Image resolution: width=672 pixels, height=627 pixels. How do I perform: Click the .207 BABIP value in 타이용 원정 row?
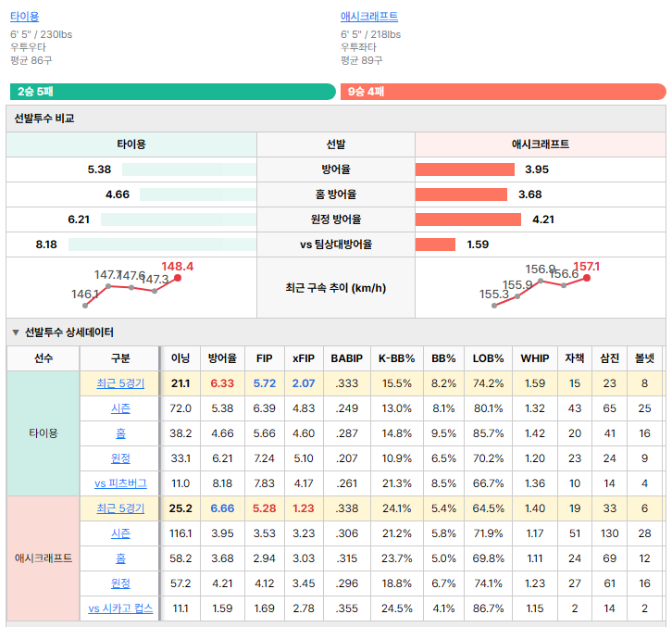point(347,458)
